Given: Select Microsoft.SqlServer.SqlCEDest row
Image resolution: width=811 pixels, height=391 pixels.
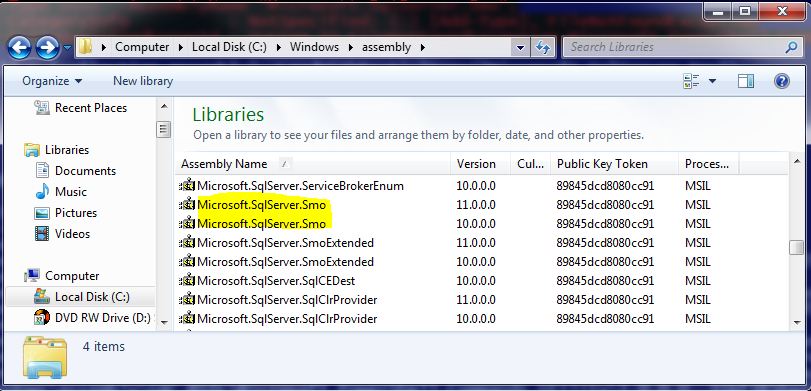Looking at the screenshot, I should coord(457,281).
